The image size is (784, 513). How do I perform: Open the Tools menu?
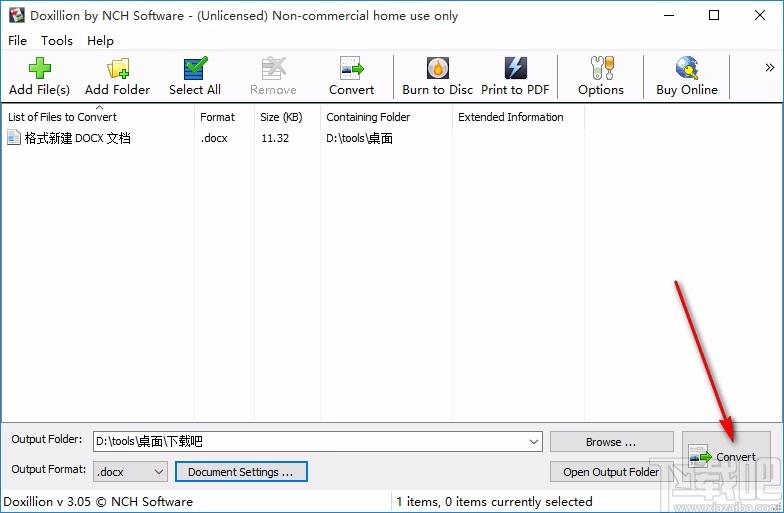pos(56,40)
